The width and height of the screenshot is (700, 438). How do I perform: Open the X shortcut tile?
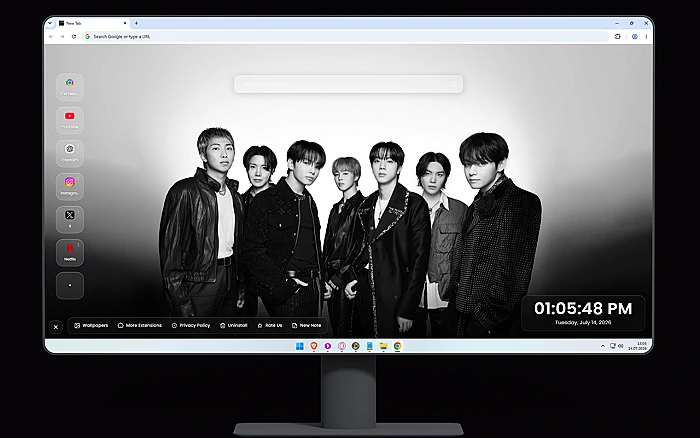point(70,219)
